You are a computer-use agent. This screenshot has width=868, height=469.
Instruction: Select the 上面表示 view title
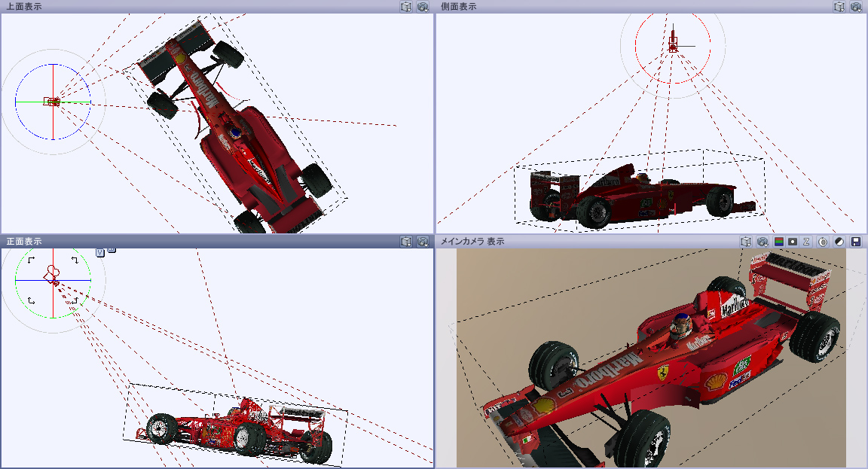tap(24, 7)
